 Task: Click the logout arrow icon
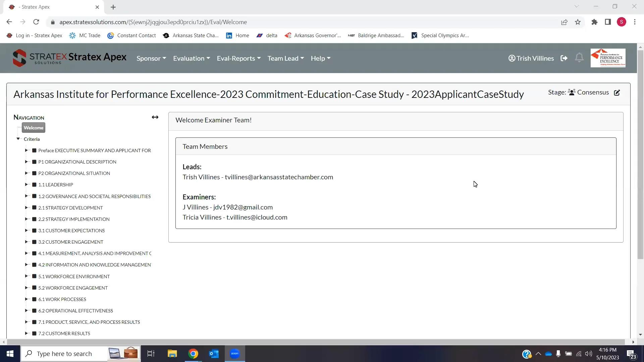[564, 58]
